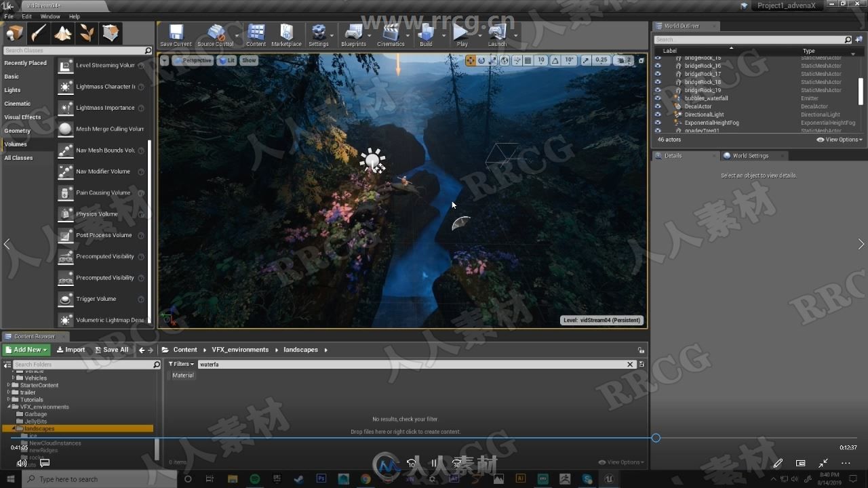Open the Lit view mode dropdown
The height and width of the screenshot is (488, 868).
[x=226, y=60]
